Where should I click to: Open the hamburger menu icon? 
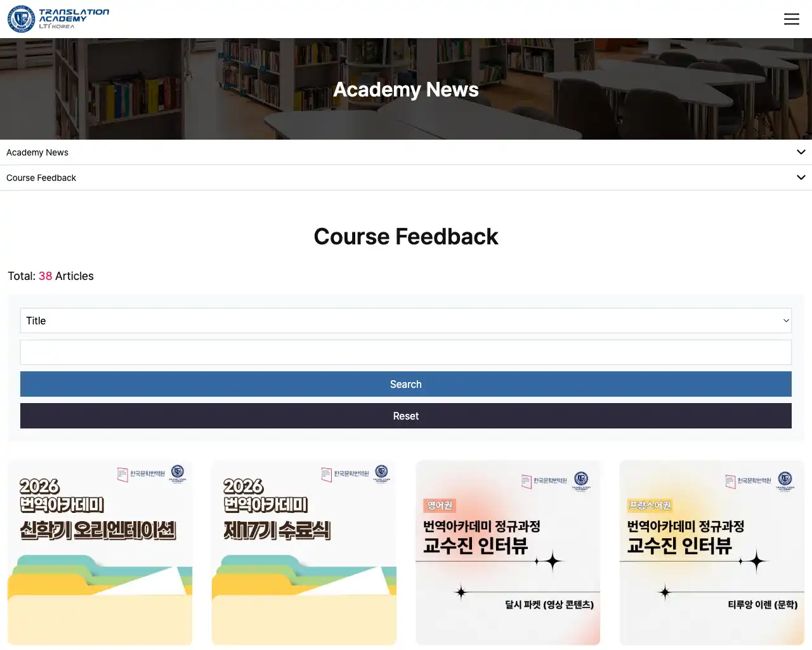pyautogui.click(x=791, y=19)
